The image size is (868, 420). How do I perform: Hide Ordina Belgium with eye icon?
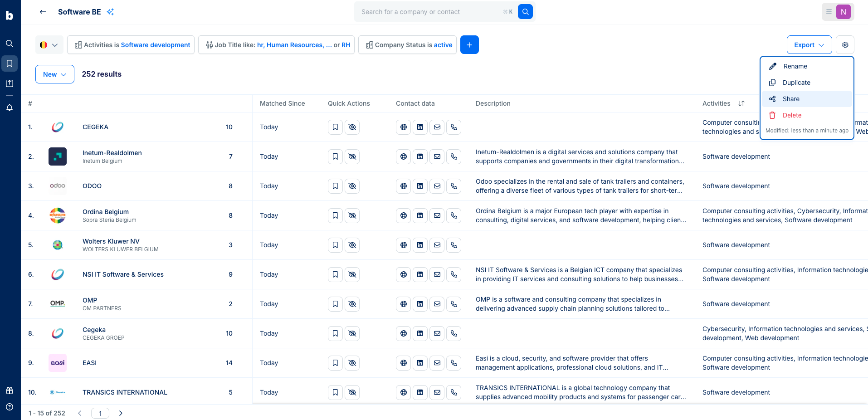(352, 215)
